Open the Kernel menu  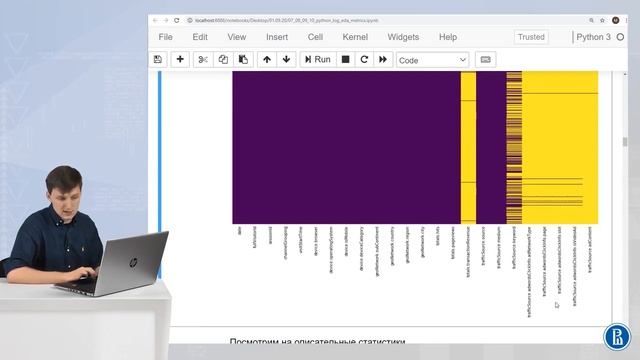[355, 37]
